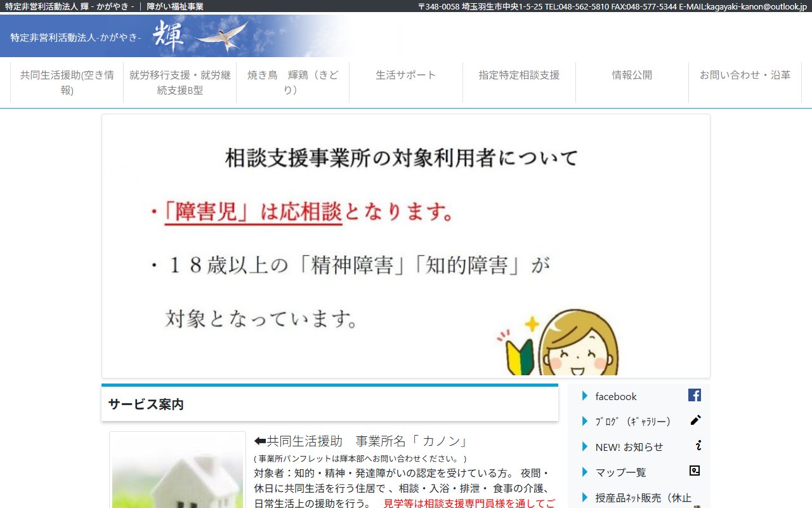Click the white house thumbnail image
The height and width of the screenshot is (508, 812).
coord(178,471)
